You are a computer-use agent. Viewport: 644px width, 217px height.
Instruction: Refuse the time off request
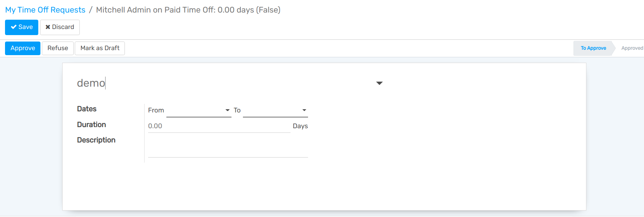pyautogui.click(x=58, y=48)
